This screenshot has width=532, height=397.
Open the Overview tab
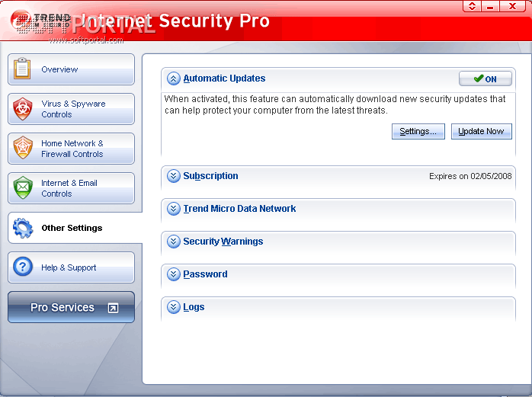point(71,69)
